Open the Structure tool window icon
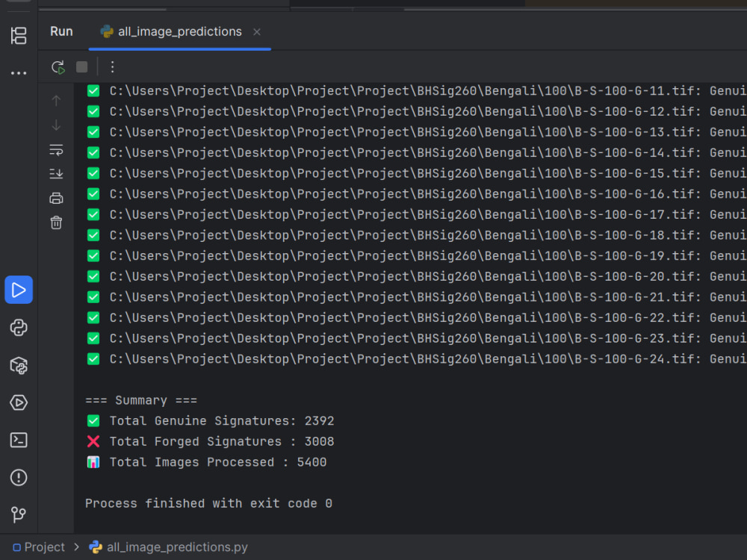747x560 pixels. tap(19, 36)
